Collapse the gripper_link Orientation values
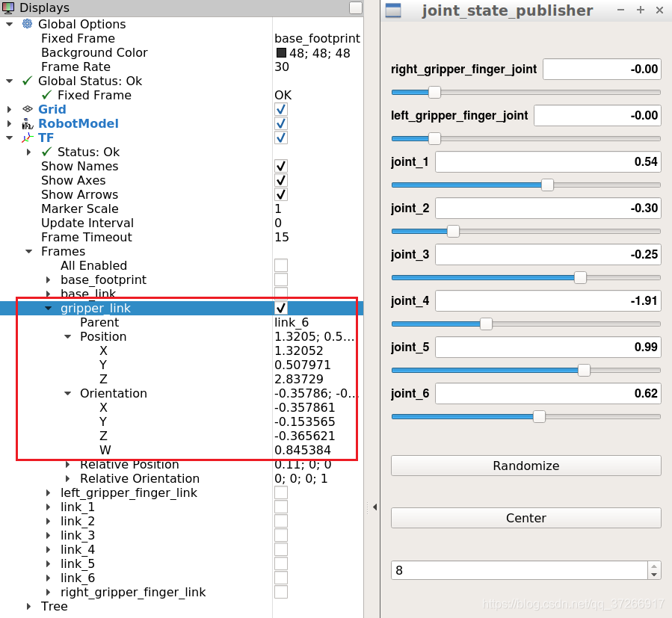The image size is (672, 618). [x=68, y=393]
